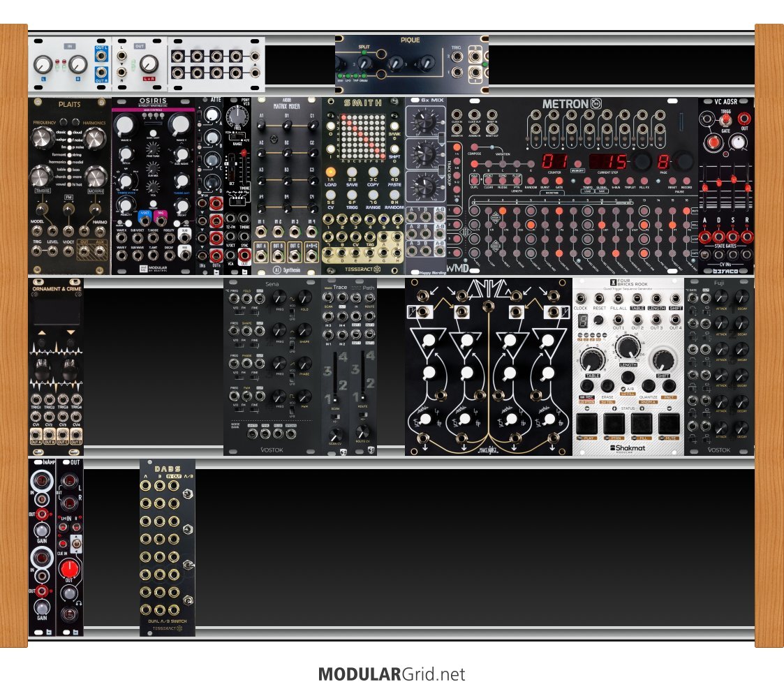Click the top GAIN knob on InAmp
Image resolution: width=784 pixels, height=689 pixels.
coord(41,530)
